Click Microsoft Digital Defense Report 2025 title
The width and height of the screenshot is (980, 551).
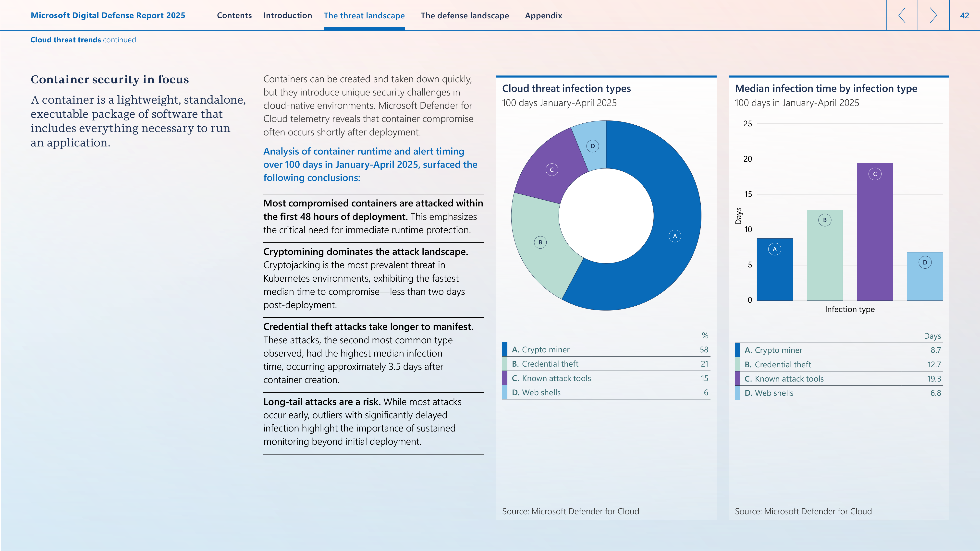pos(108,16)
